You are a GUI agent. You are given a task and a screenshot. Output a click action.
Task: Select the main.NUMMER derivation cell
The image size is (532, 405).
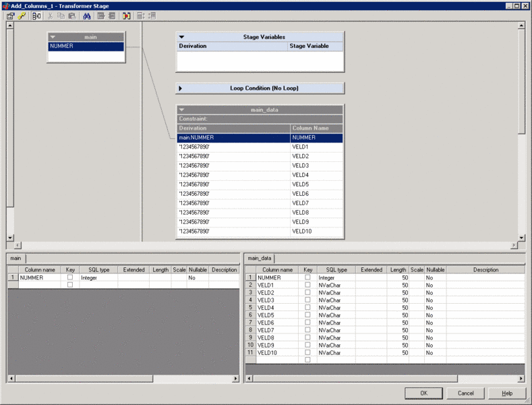(233, 138)
